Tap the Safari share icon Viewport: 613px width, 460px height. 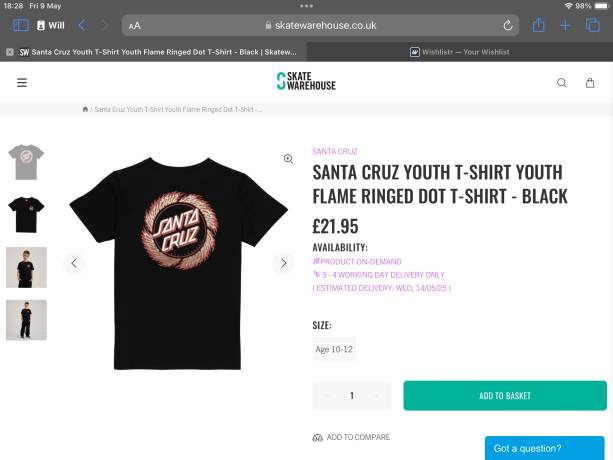539,25
